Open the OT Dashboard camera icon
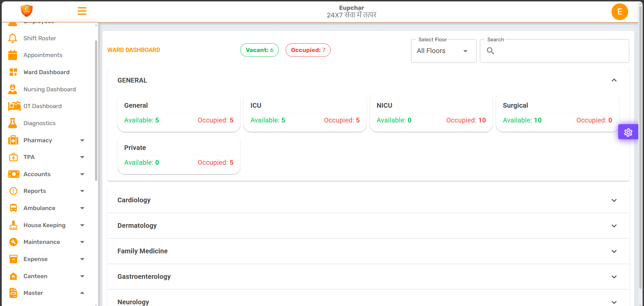The width and height of the screenshot is (644, 306). point(13,106)
